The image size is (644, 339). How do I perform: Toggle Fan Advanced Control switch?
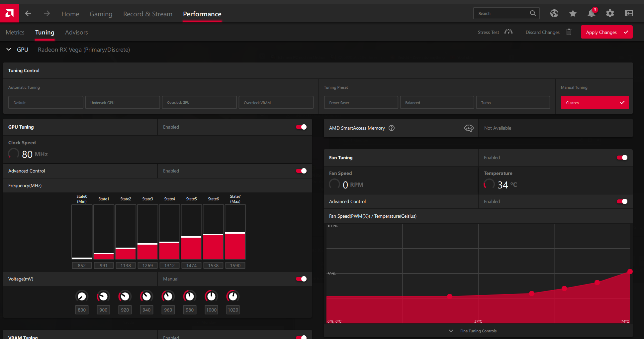tap(622, 201)
